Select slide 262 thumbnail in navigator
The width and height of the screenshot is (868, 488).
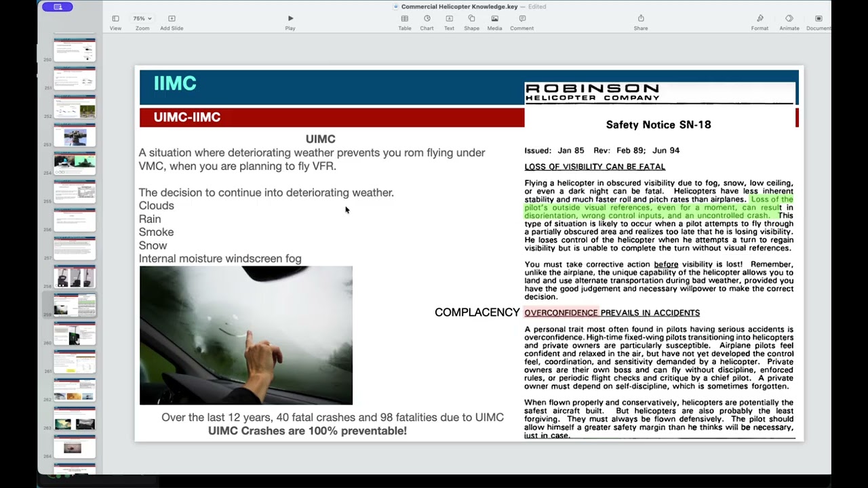tap(75, 391)
